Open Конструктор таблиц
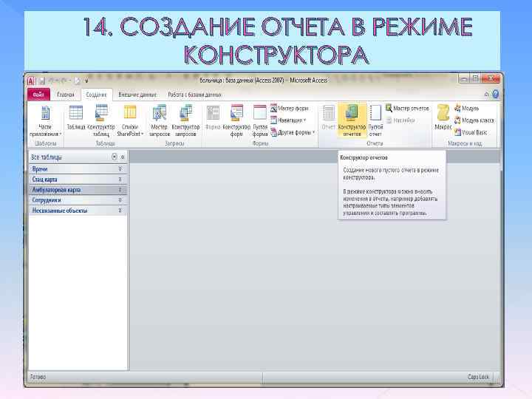Viewport: 532px width, 399px height. tap(101, 121)
